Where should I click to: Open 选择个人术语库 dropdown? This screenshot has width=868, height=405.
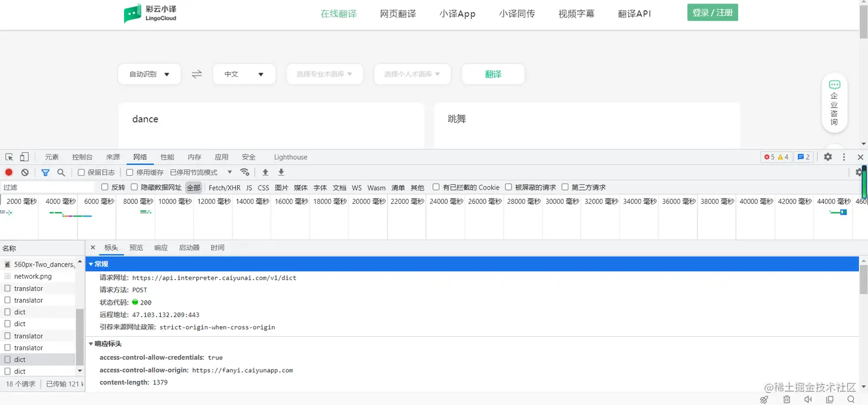point(412,74)
